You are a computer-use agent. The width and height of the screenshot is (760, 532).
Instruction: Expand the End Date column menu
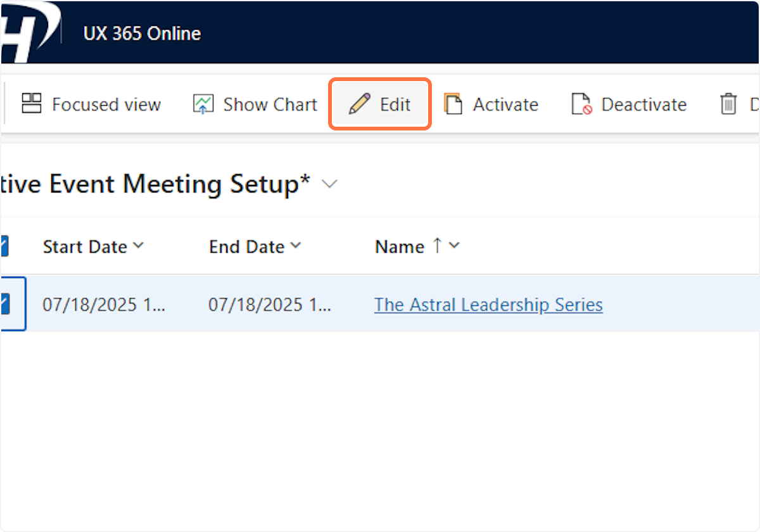coord(295,246)
